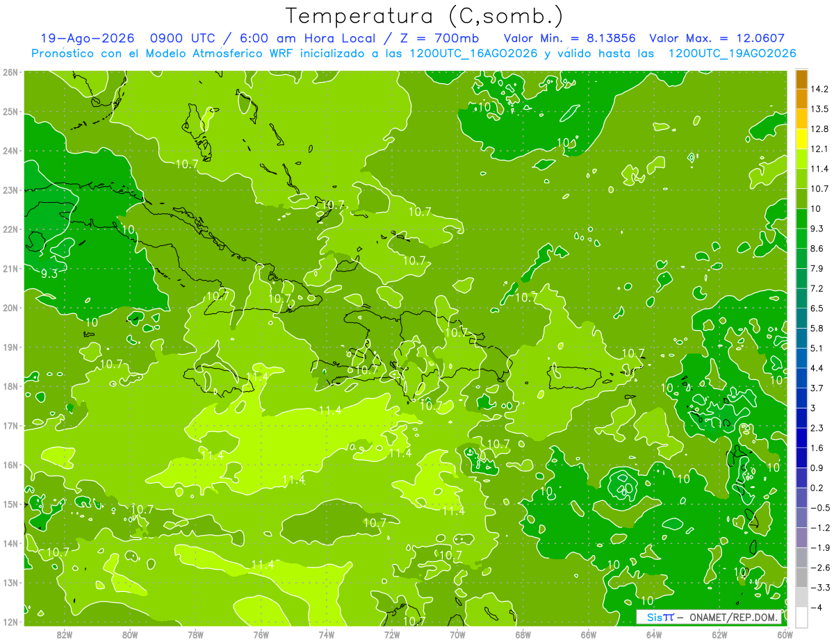Click the 7.9 legend value
Image resolution: width=834 pixels, height=644 pixels.
pyautogui.click(x=817, y=268)
